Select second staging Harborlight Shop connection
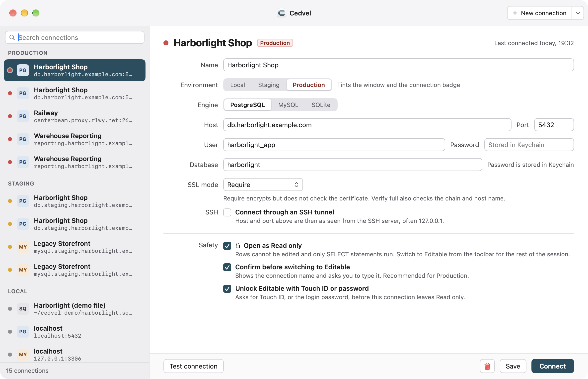This screenshot has height=379, width=588. click(75, 224)
